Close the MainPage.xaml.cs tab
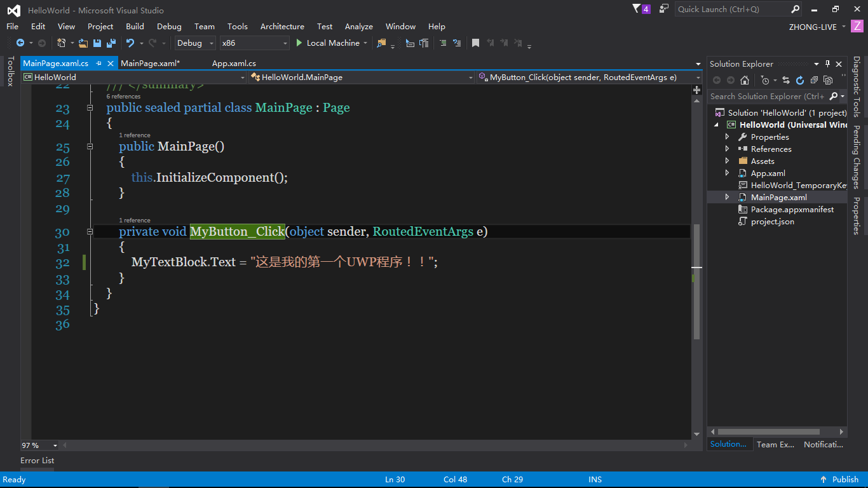This screenshot has width=868, height=488. (111, 64)
